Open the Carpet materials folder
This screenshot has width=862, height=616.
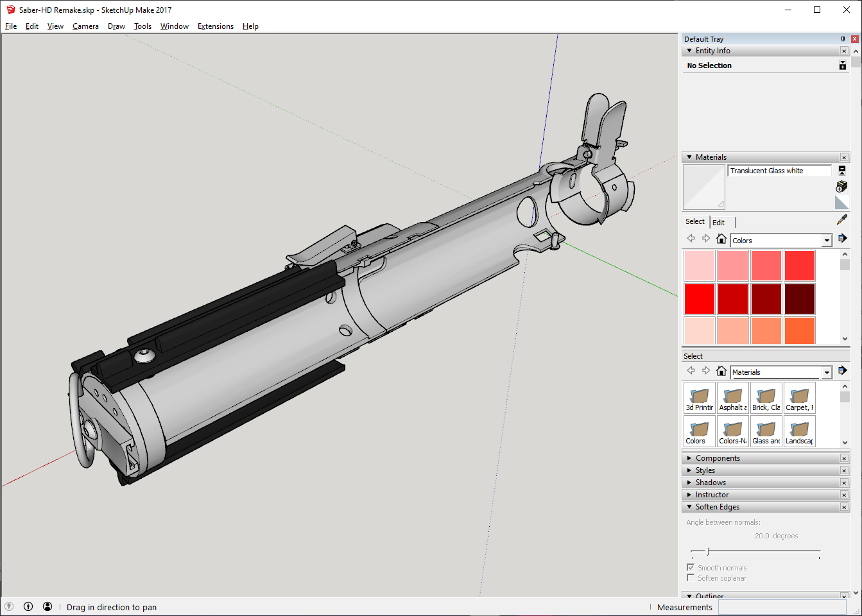tap(800, 398)
